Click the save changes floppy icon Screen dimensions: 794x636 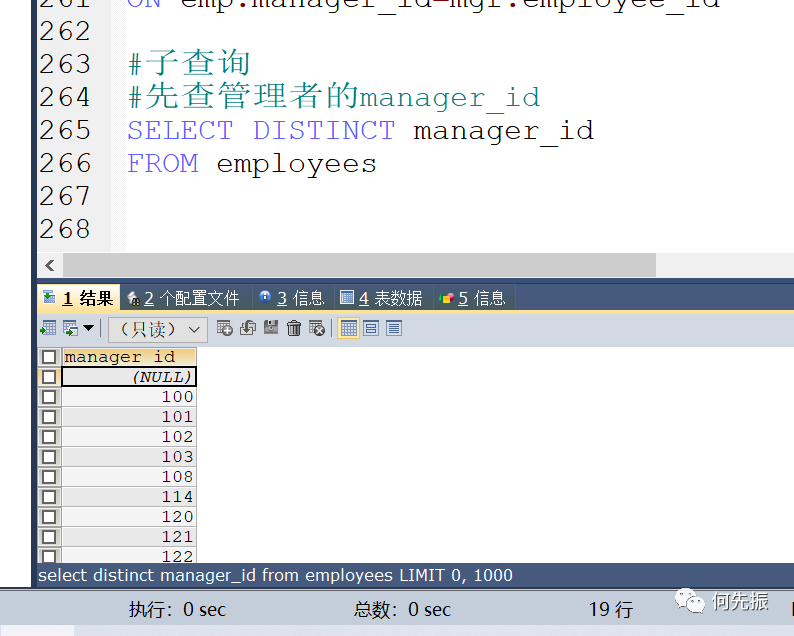[271, 328]
